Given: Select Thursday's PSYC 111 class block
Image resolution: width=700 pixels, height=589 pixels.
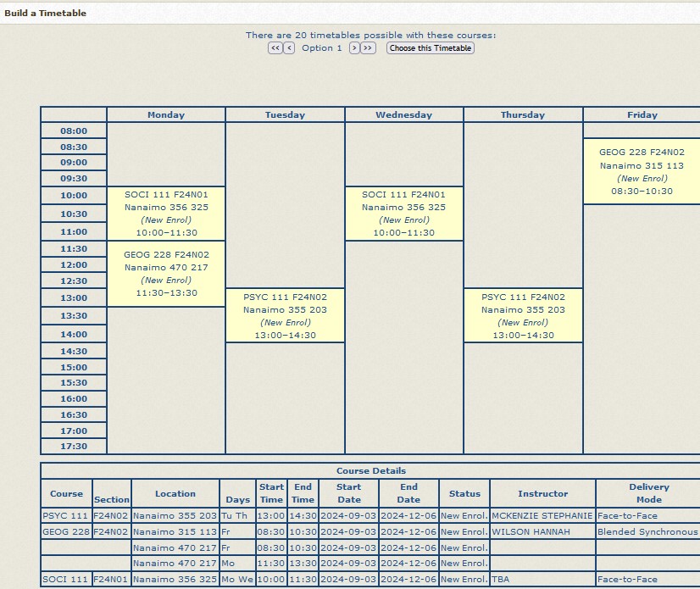Looking at the screenshot, I should (523, 316).
